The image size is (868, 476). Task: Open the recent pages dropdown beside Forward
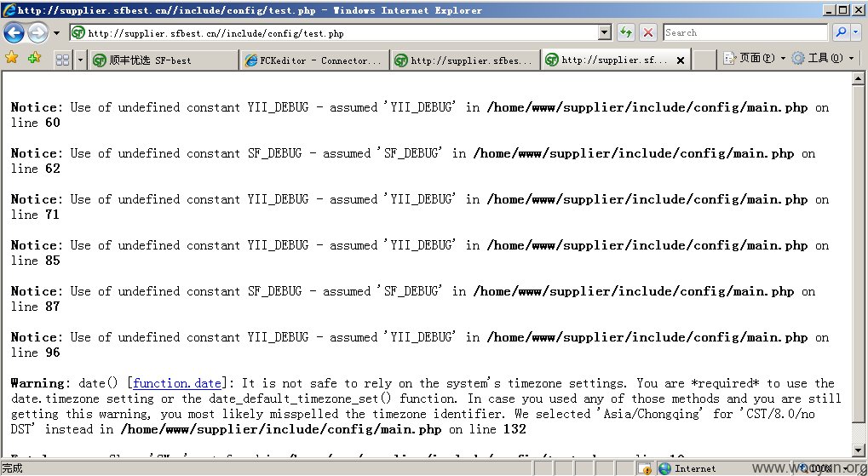click(56, 33)
